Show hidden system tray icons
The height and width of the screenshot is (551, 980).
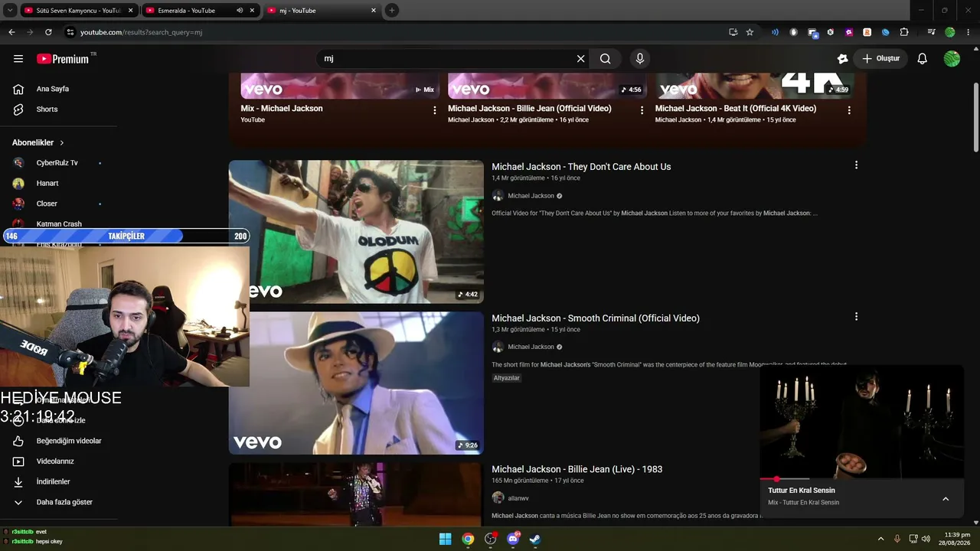(x=880, y=539)
